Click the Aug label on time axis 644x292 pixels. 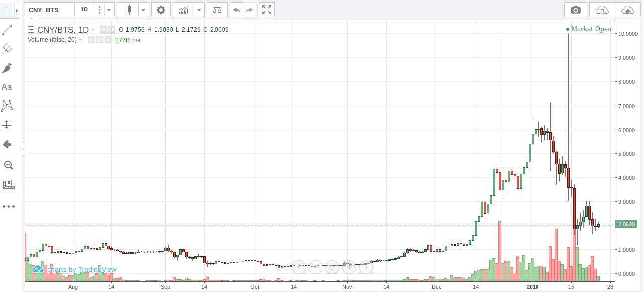[73, 287]
